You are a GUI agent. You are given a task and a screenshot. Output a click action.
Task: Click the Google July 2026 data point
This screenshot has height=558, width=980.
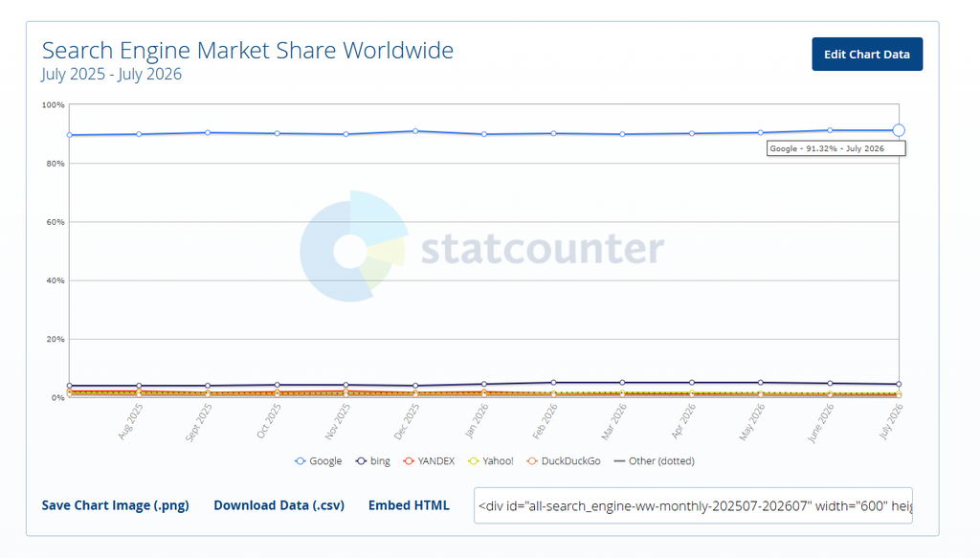[899, 130]
